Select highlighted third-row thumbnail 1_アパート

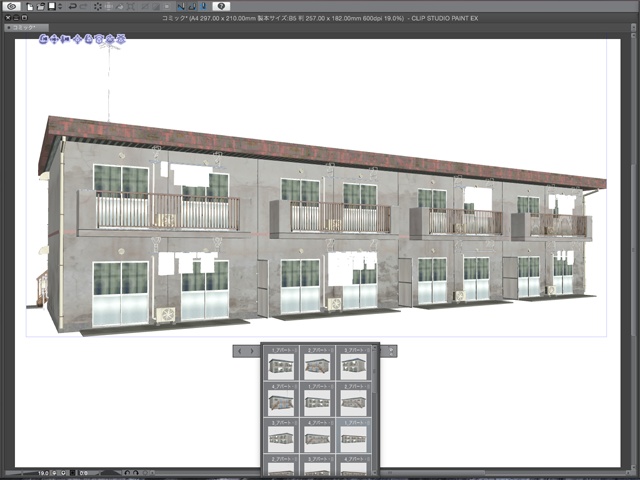tap(353, 436)
